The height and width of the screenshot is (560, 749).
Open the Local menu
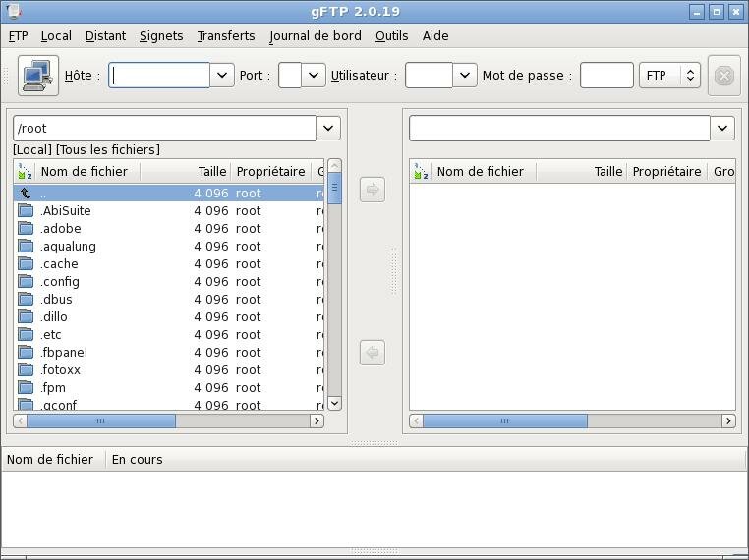tap(56, 36)
